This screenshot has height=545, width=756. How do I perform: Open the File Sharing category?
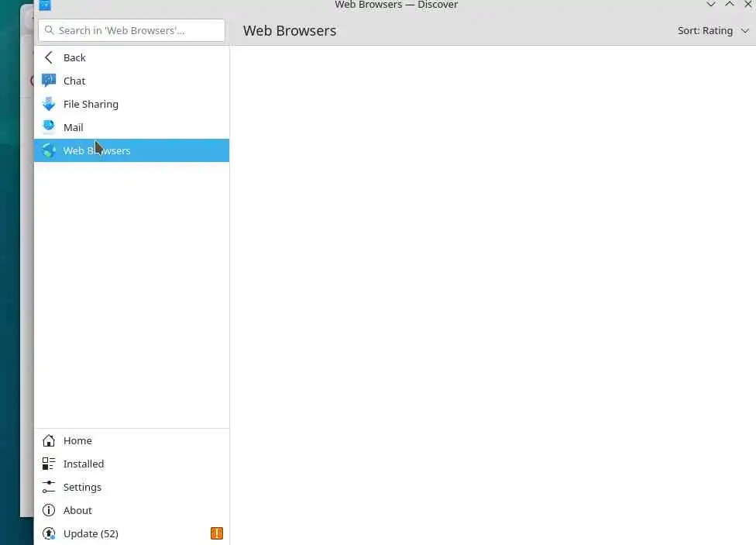[x=131, y=104]
